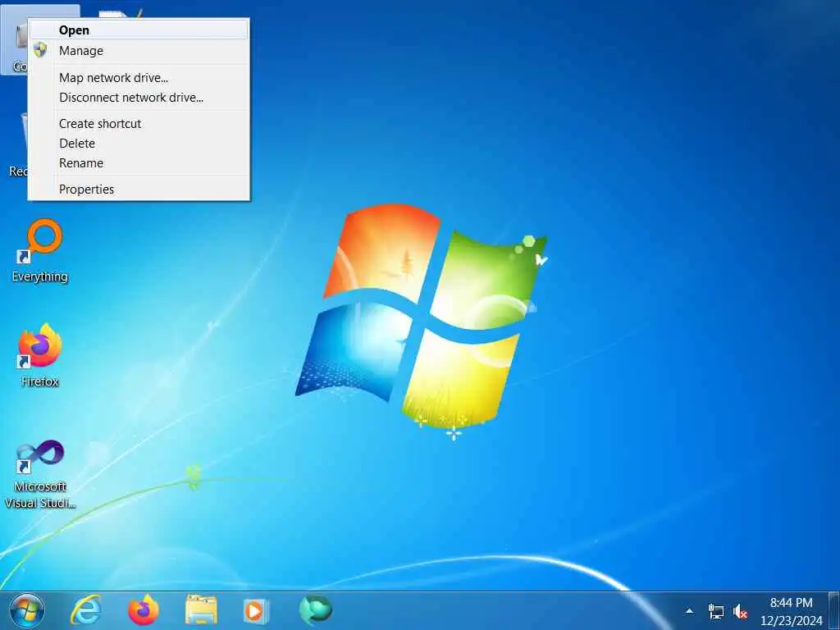
Task: Select Disconnect network drive... option
Action: 139,98
